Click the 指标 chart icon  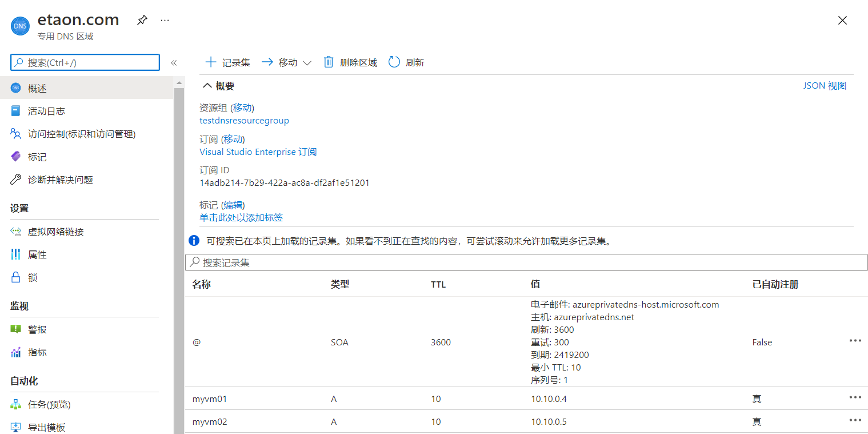[x=16, y=352]
